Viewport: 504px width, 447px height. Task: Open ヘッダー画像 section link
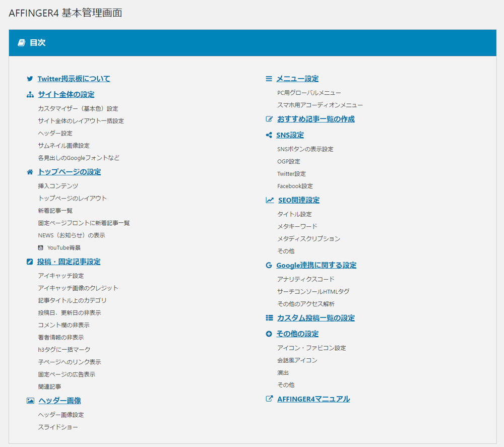[x=59, y=401]
